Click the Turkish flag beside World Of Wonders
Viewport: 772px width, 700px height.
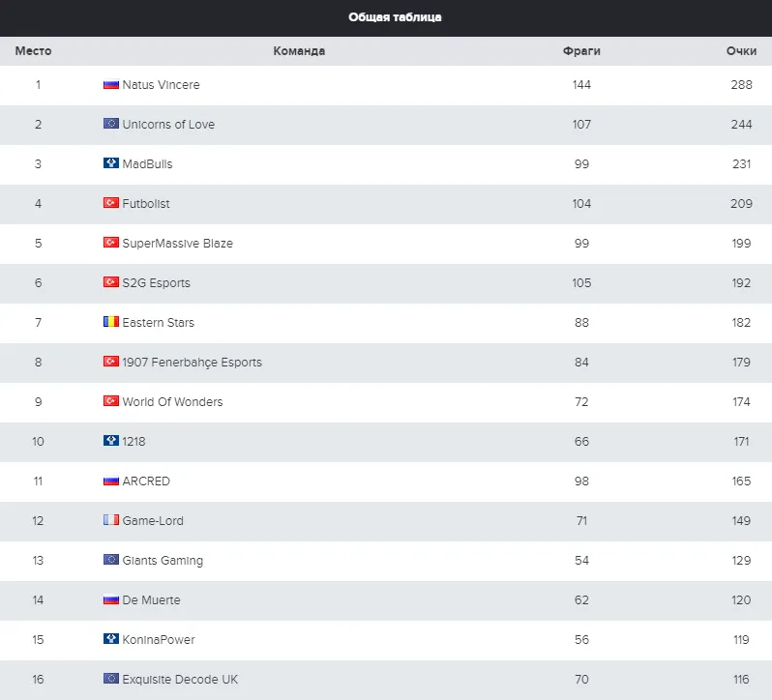111,401
